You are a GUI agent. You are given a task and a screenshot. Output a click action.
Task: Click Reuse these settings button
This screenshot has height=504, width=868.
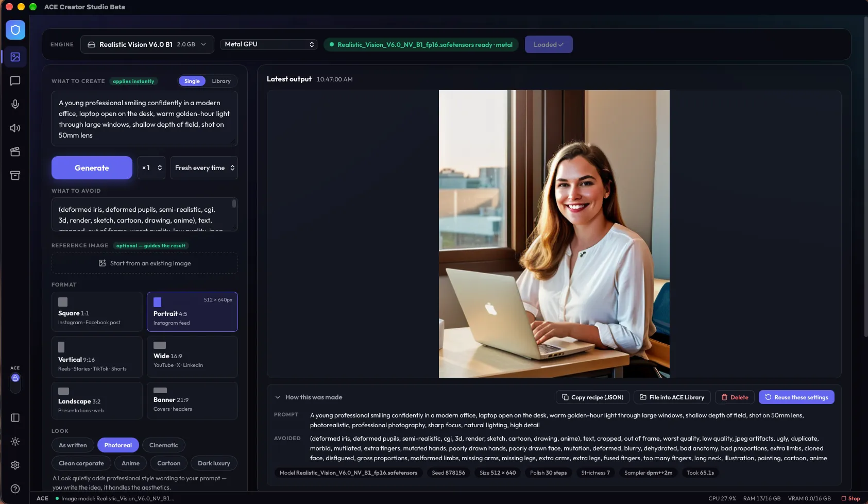click(x=796, y=397)
